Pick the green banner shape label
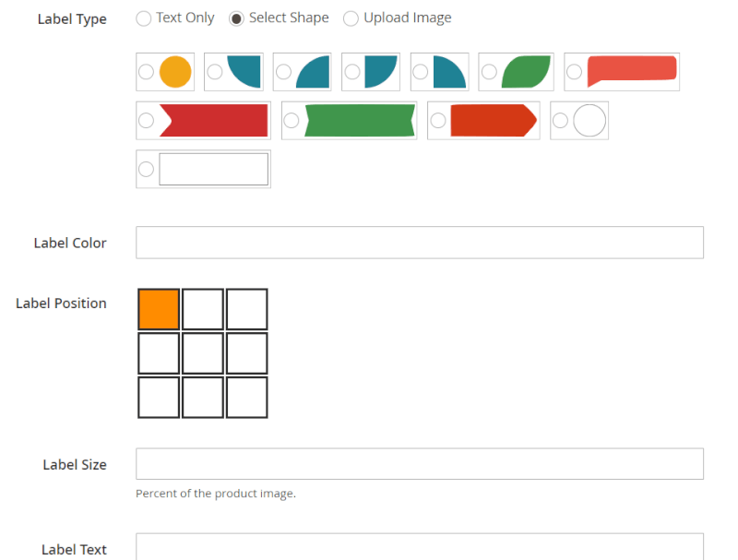738x560 pixels. (292, 120)
